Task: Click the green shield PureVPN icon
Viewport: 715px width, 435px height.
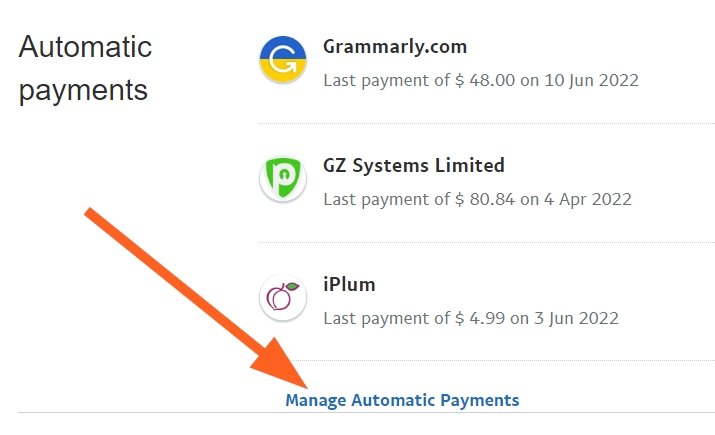Action: (x=283, y=178)
